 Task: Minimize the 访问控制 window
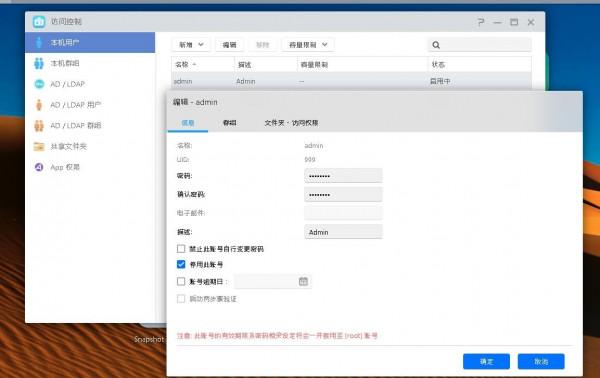497,22
